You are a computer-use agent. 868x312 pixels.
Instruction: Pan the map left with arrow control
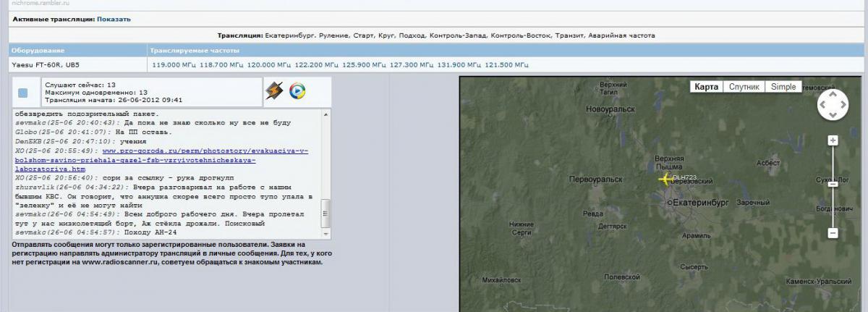point(822,106)
